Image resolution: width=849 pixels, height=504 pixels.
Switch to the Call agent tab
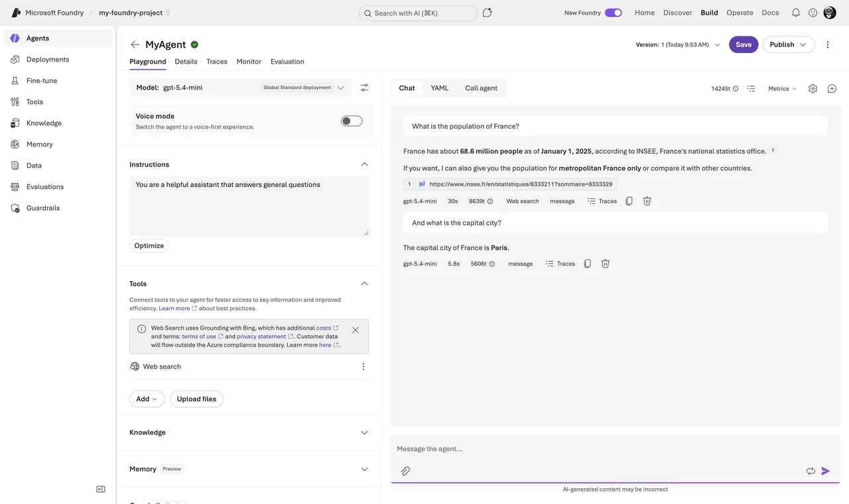481,88
